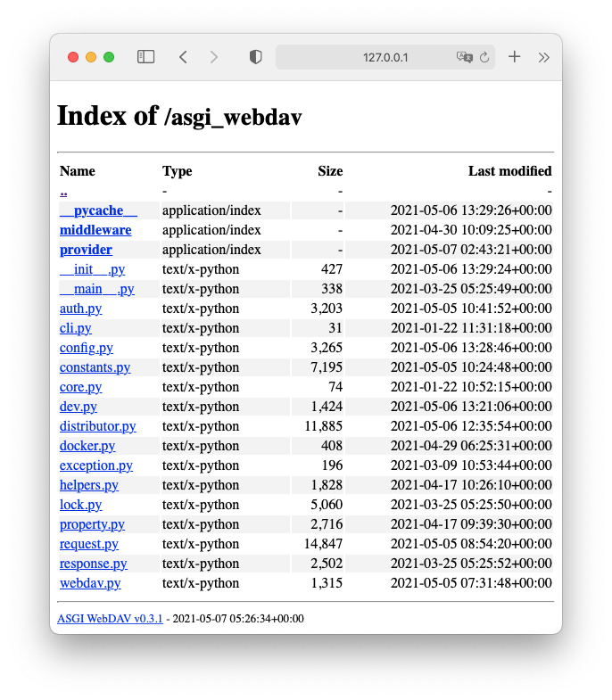Toggle the Safari sidebar icon
Viewport: 612px width, 700px height.
(x=145, y=57)
